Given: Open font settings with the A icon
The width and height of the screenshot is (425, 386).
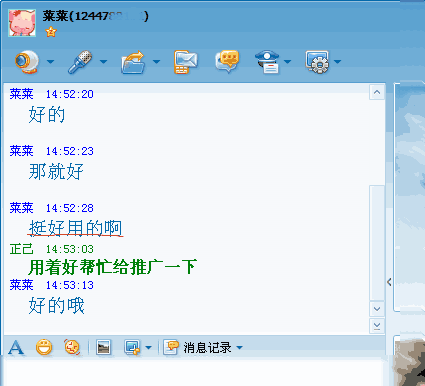Looking at the screenshot, I should point(16,348).
